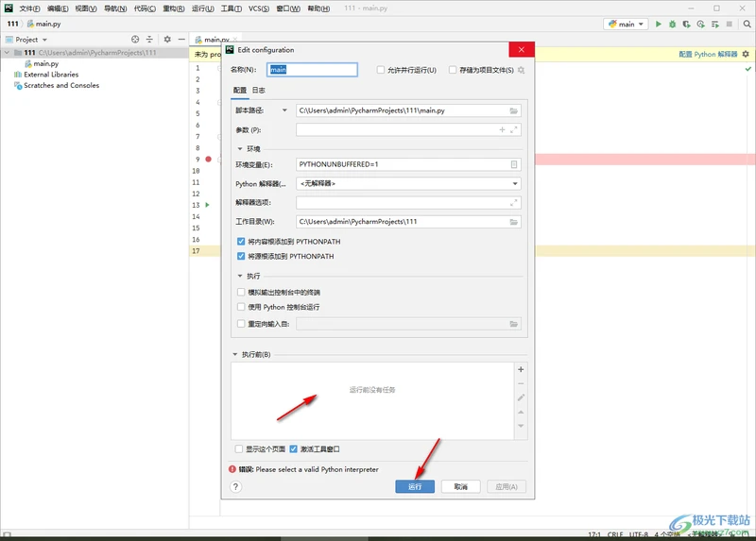Select External Libraries in project tree
756x541 pixels.
click(x=51, y=75)
